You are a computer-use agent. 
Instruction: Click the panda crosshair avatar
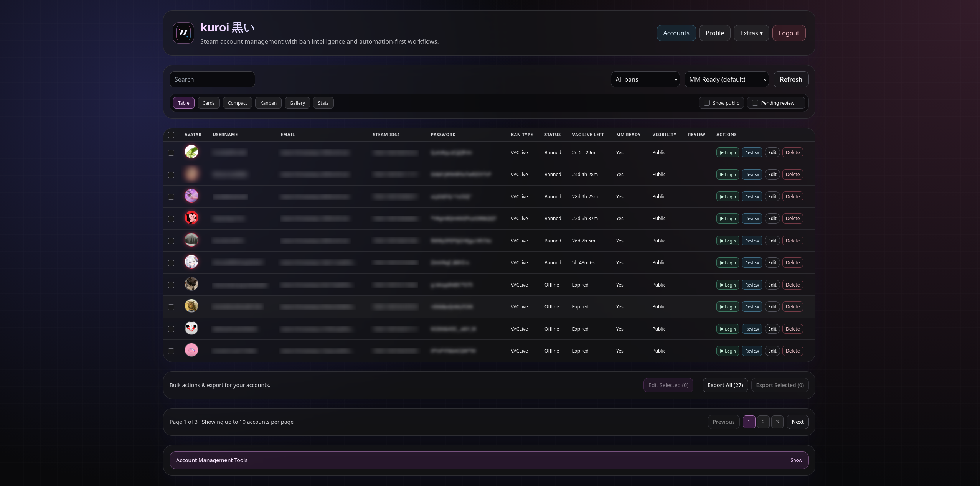coord(191,328)
